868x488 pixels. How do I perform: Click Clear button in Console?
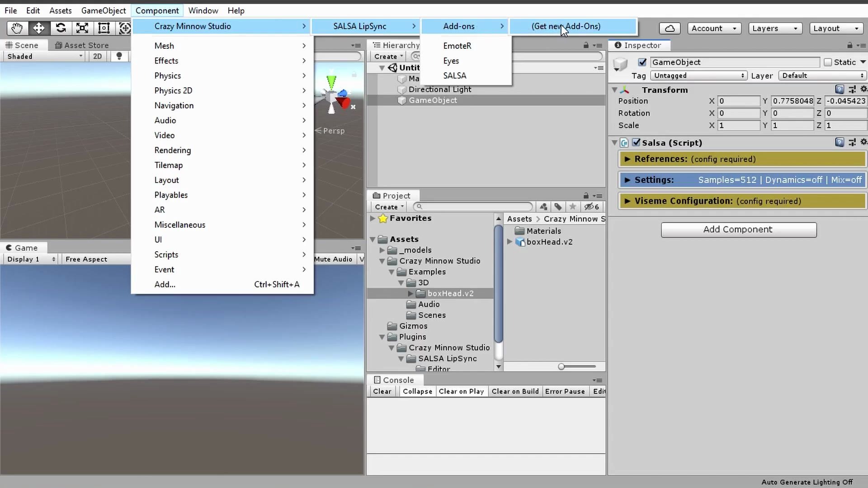click(x=382, y=391)
